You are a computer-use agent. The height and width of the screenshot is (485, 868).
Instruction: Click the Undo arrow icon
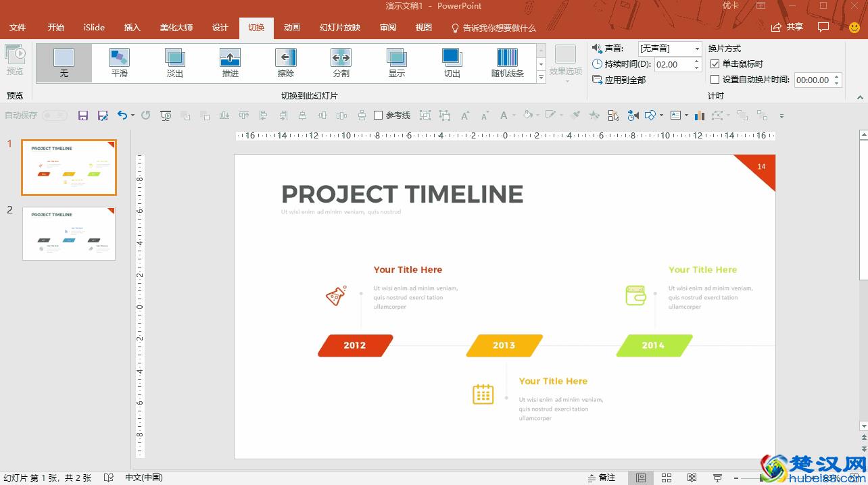pos(122,116)
